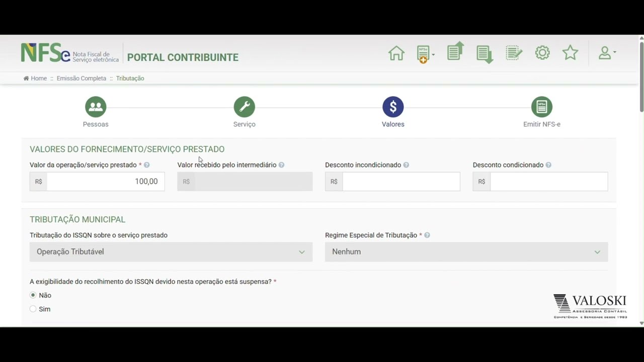Go to the Pessoas step icon
This screenshot has width=644, height=362.
(x=96, y=107)
